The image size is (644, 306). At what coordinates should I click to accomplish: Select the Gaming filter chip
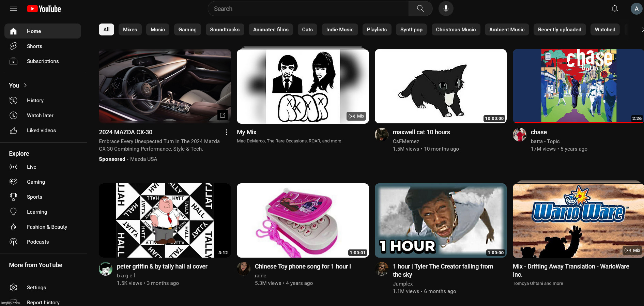187,30
